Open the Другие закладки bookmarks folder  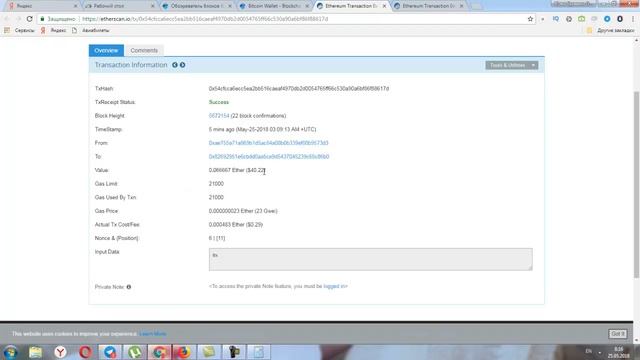(x=611, y=30)
